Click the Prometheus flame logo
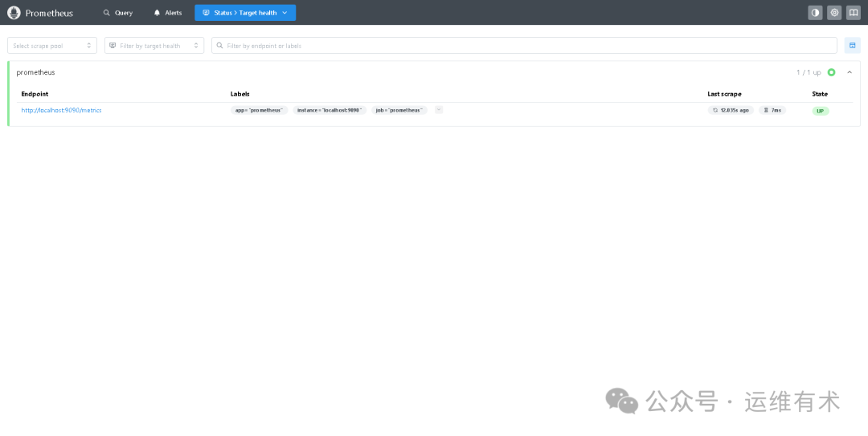 pyautogui.click(x=14, y=13)
